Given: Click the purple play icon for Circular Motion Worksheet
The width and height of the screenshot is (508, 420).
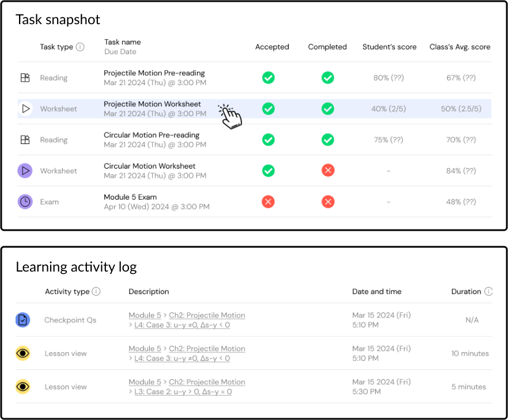Looking at the screenshot, I should pos(25,171).
